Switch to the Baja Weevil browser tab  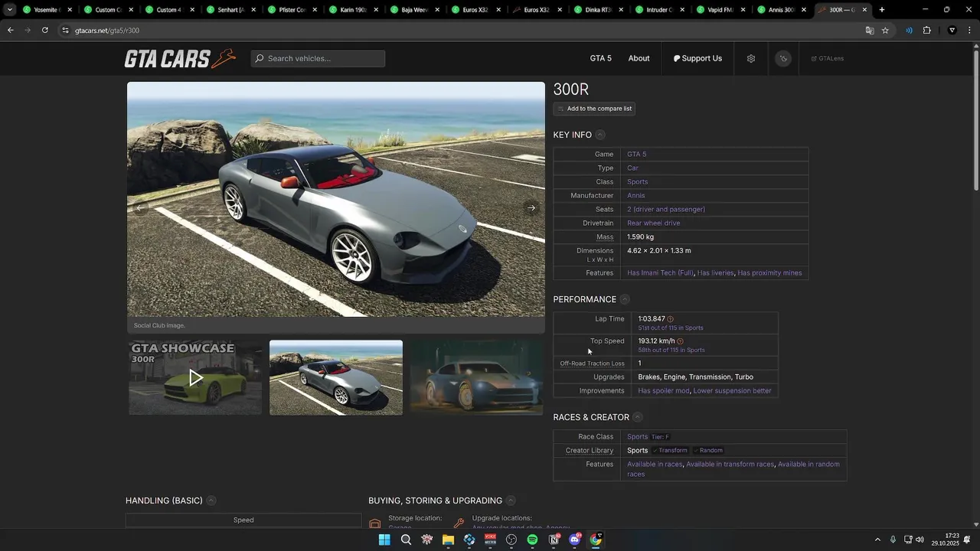tap(414, 10)
